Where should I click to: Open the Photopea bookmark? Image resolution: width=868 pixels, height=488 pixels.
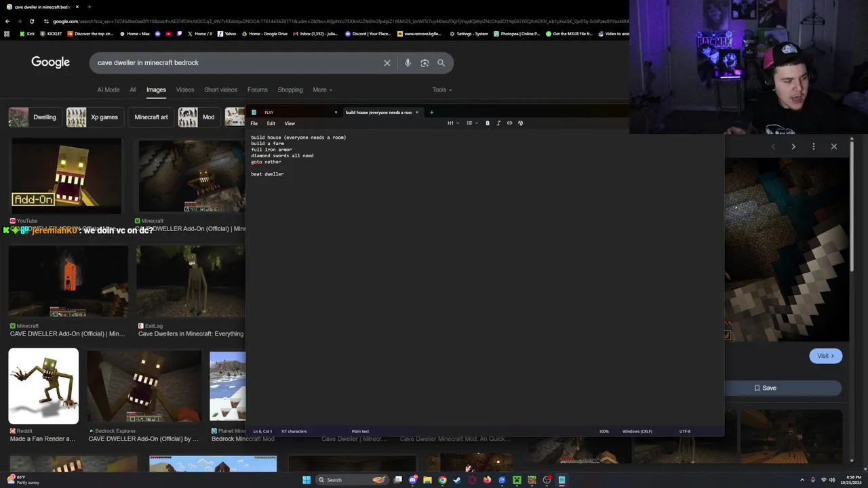517,34
